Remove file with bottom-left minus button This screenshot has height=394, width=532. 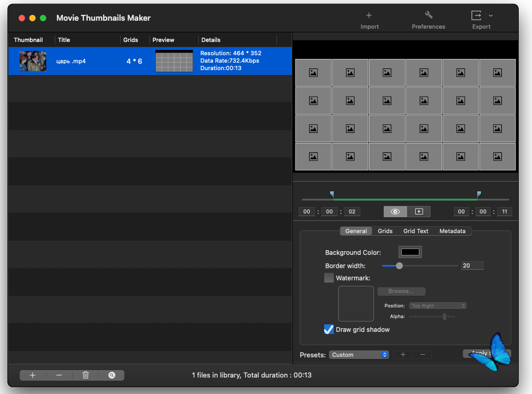[59, 375]
